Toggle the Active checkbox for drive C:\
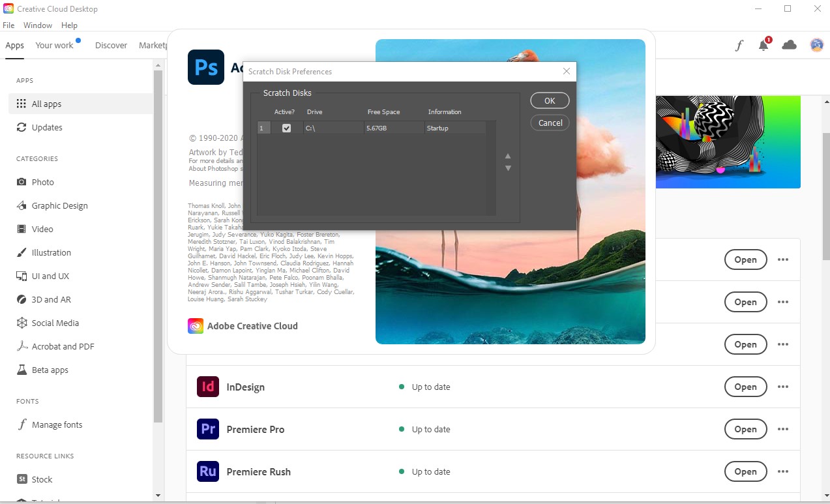Viewport: 830px width, 504px height. [286, 128]
